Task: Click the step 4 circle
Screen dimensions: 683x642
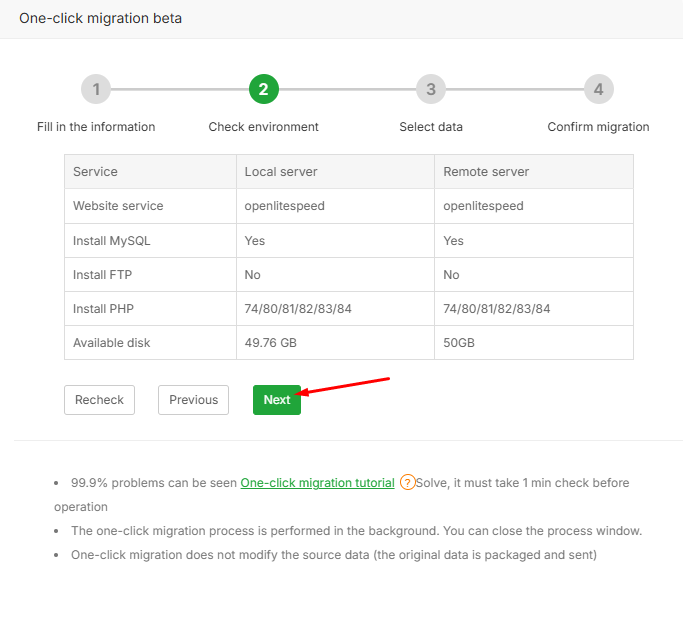Action: click(598, 89)
